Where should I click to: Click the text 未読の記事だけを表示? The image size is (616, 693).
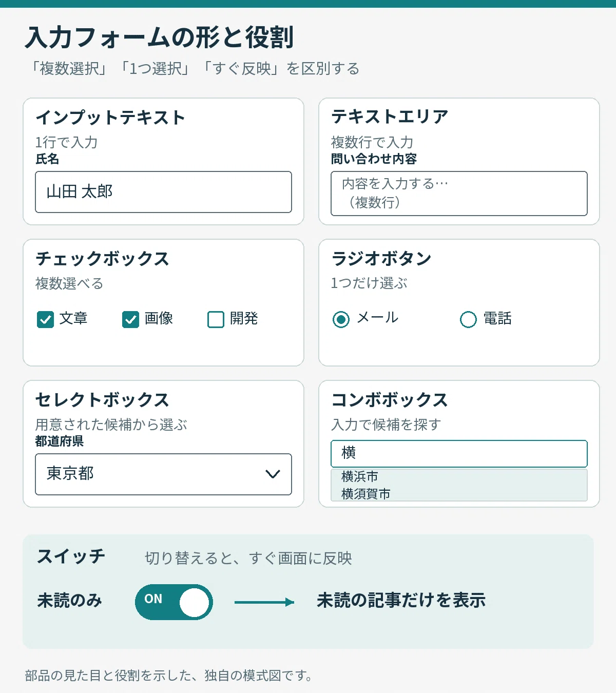coord(401,600)
